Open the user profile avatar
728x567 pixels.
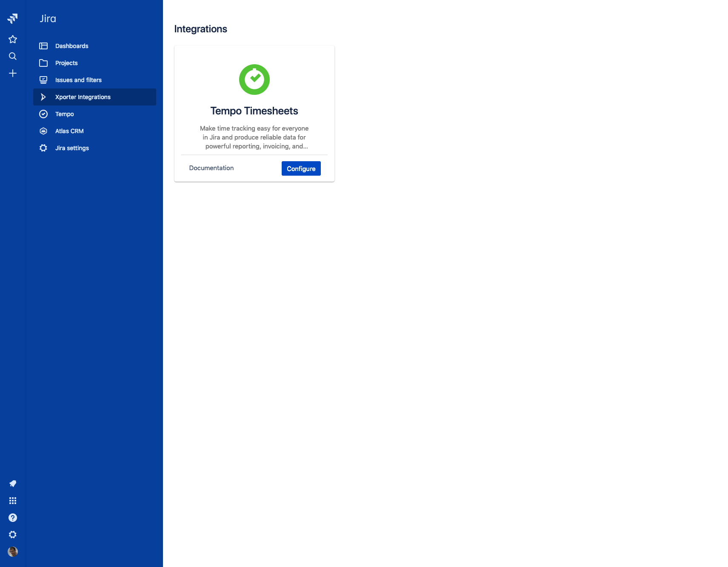13,552
